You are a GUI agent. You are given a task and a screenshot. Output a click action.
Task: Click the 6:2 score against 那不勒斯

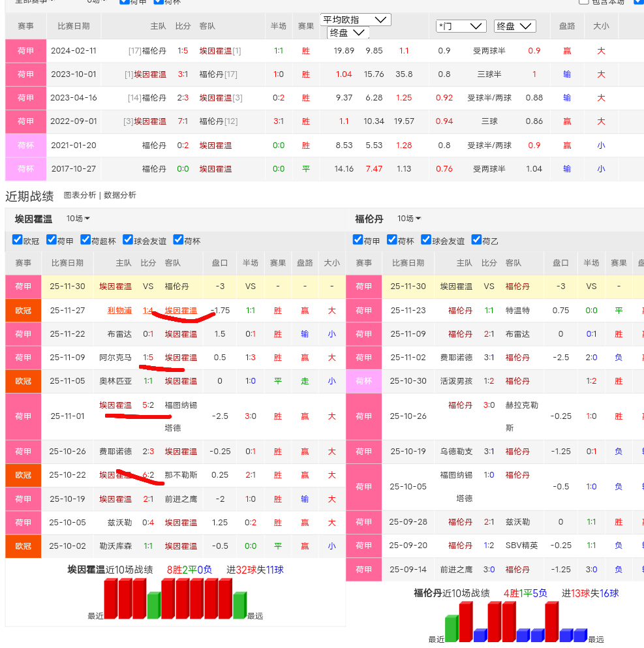(x=148, y=475)
